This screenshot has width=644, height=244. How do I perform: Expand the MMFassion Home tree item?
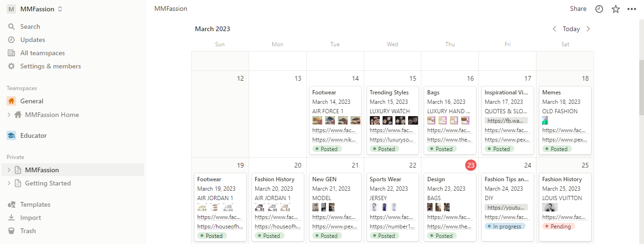tap(9, 115)
